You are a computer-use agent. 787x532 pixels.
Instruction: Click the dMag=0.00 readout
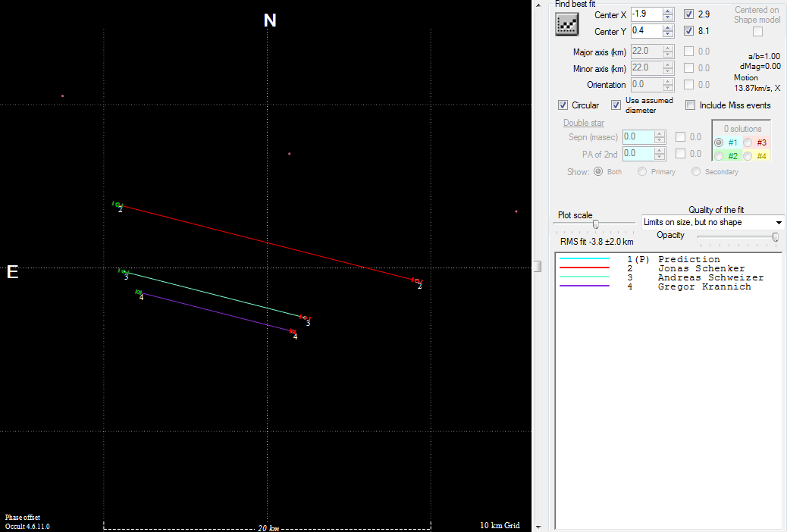(x=760, y=66)
